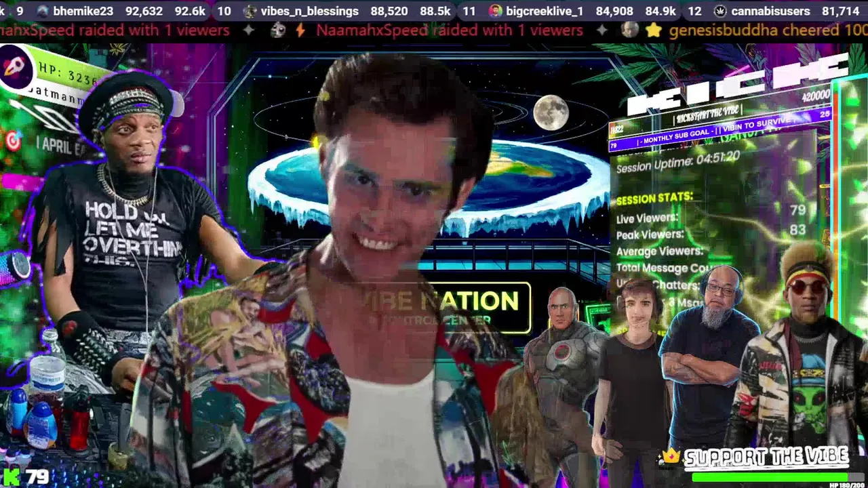This screenshot has height=488, width=868.
Task: Click the full moon graphic
Action: pyautogui.click(x=551, y=113)
